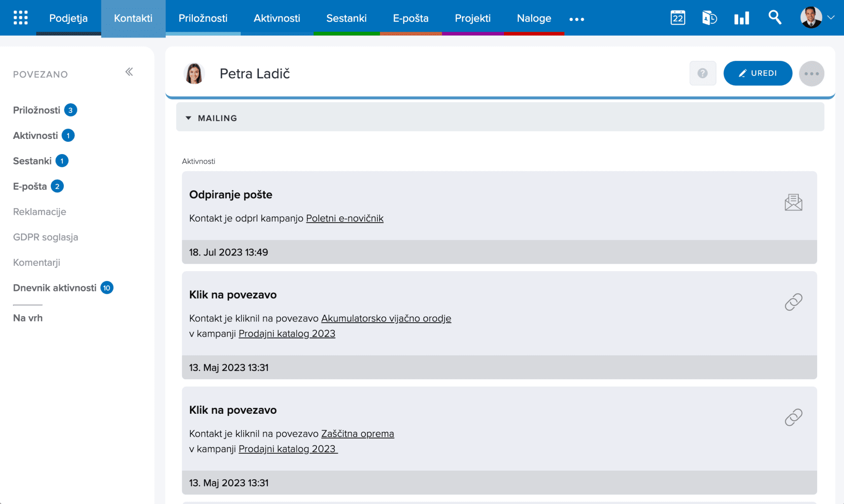Click the search magnifier icon
The height and width of the screenshot is (504, 844).
[774, 17]
